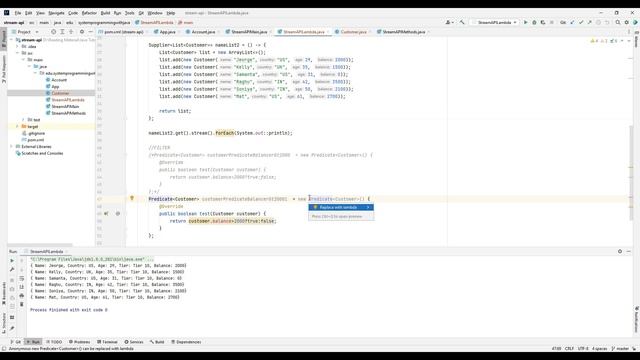The width and height of the screenshot is (640, 360).
Task: Open Project panel options gear icon
Action: point(82,32)
